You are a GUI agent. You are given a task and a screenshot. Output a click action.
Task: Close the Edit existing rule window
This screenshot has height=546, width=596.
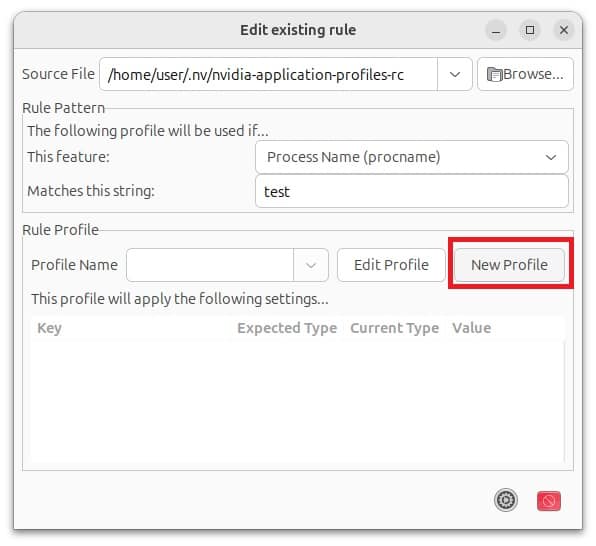(564, 30)
